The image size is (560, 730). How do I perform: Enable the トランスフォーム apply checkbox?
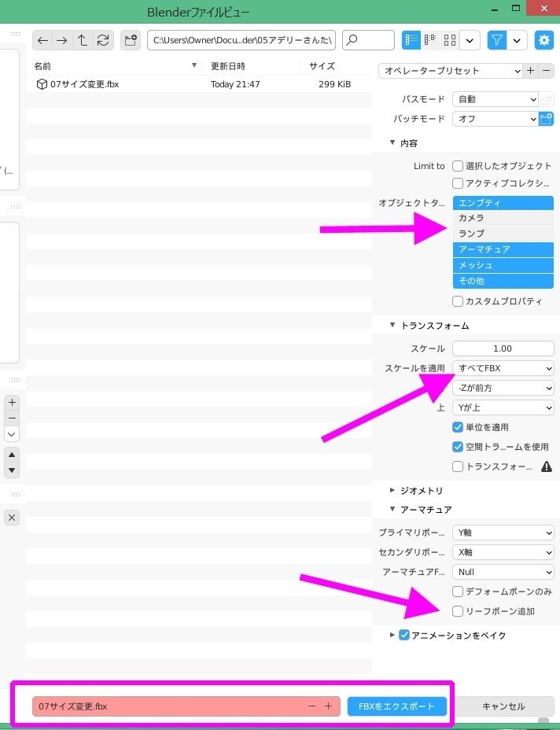(458, 466)
